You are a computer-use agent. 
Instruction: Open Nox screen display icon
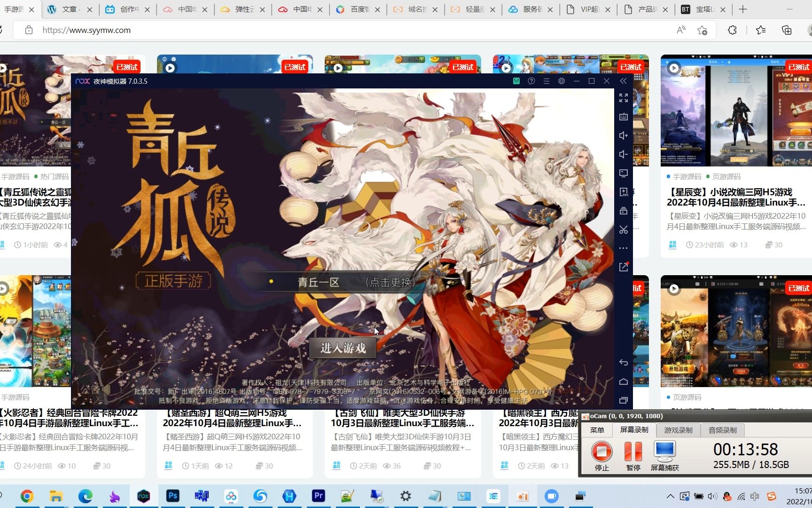(x=624, y=173)
